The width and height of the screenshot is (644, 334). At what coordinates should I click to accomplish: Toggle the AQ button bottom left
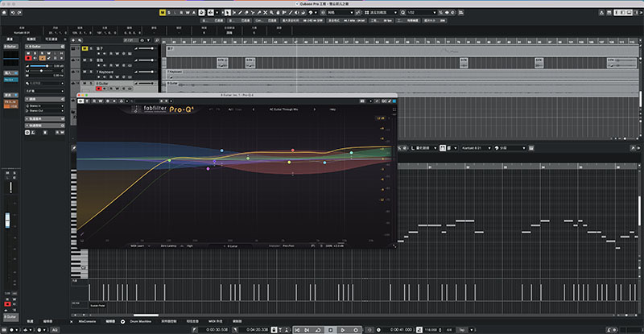click(55, 330)
